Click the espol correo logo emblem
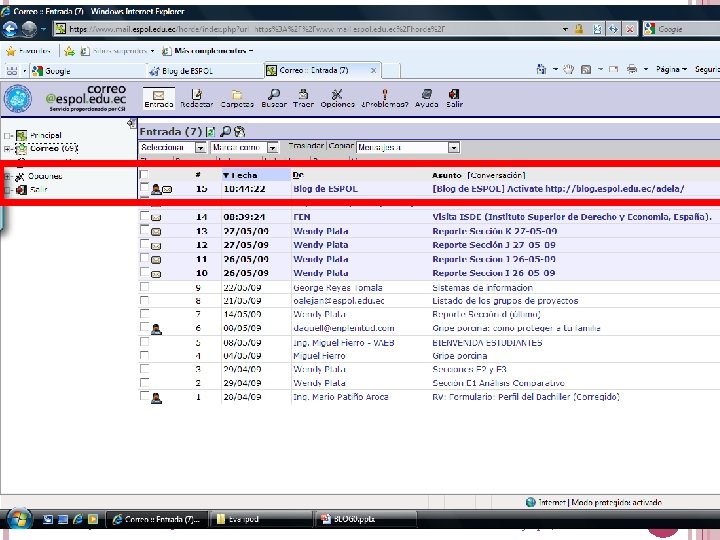Viewport: 720px width, 540px height. coord(17,98)
